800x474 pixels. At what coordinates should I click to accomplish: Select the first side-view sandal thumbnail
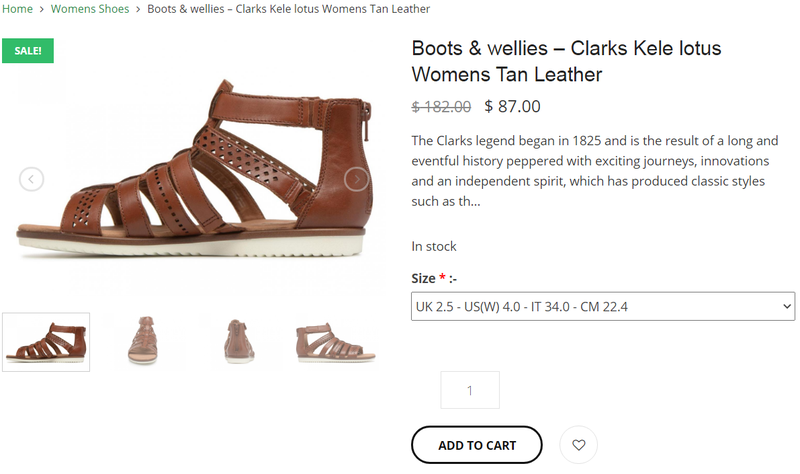click(x=46, y=342)
